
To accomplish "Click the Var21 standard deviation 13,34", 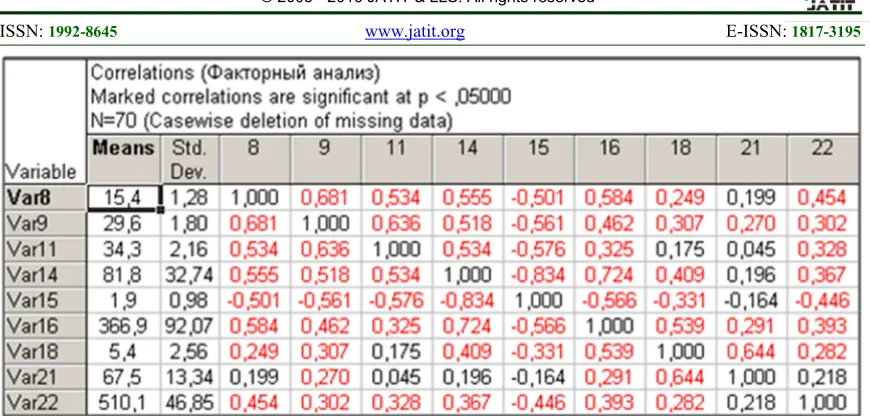I will (190, 377).
